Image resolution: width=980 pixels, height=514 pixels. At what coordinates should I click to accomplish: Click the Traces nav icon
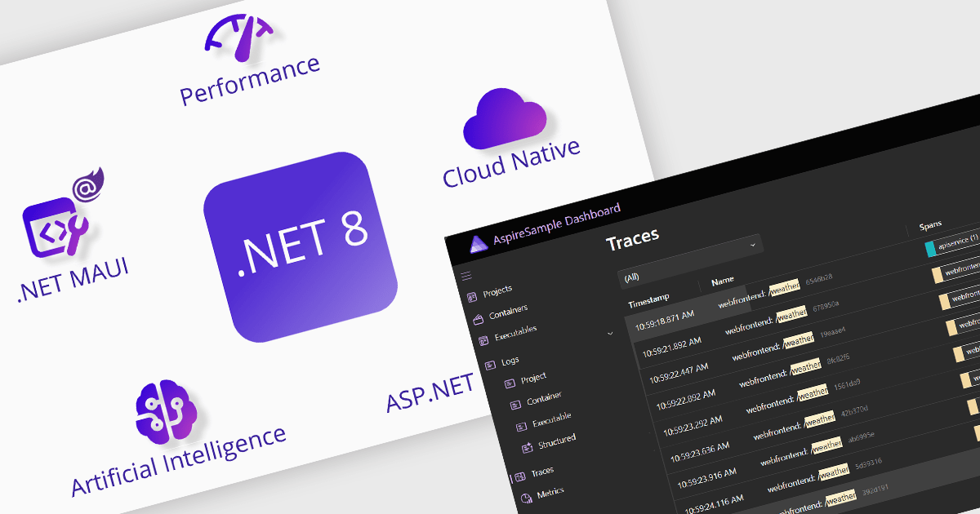pos(519,476)
